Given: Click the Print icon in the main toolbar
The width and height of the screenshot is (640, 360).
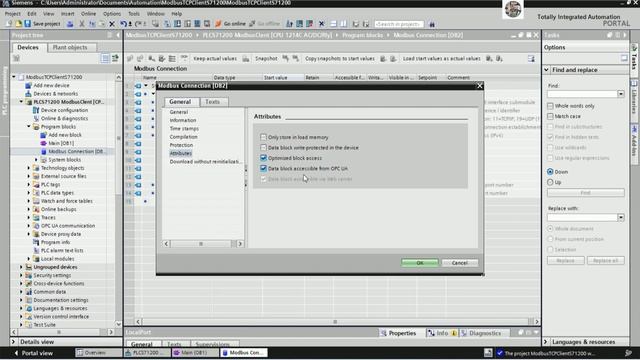Looking at the screenshot, I should point(70,24).
